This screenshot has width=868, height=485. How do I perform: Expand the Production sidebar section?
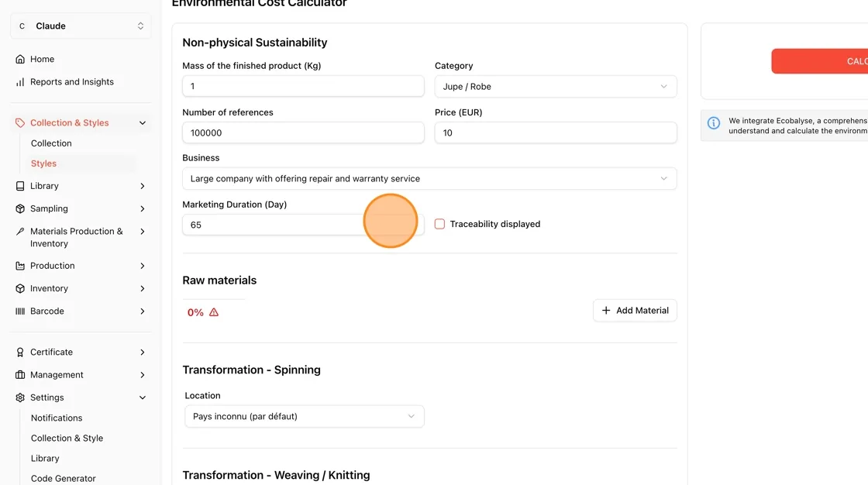[x=143, y=266]
